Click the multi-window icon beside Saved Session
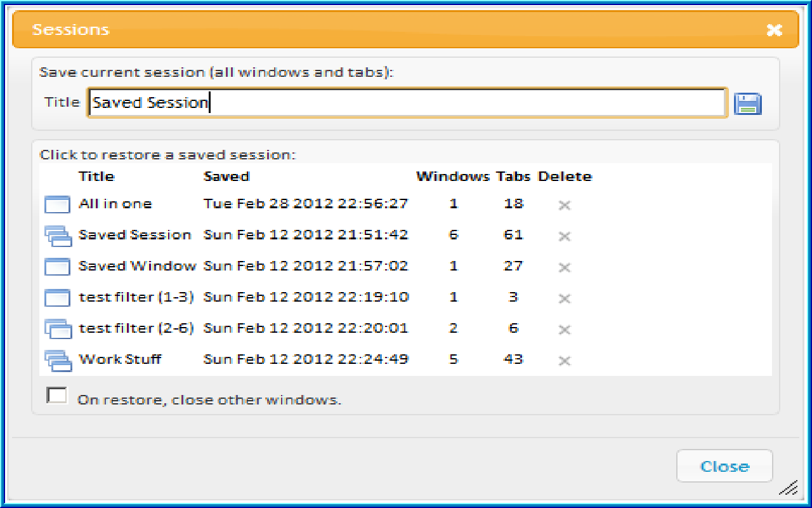 click(x=58, y=236)
